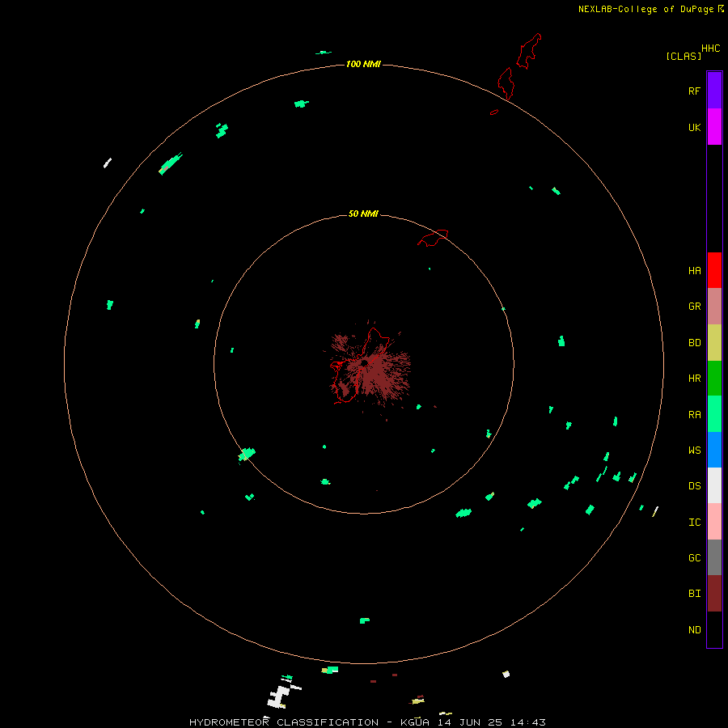Click the HR legend label
728x728 pixels.
click(x=694, y=379)
